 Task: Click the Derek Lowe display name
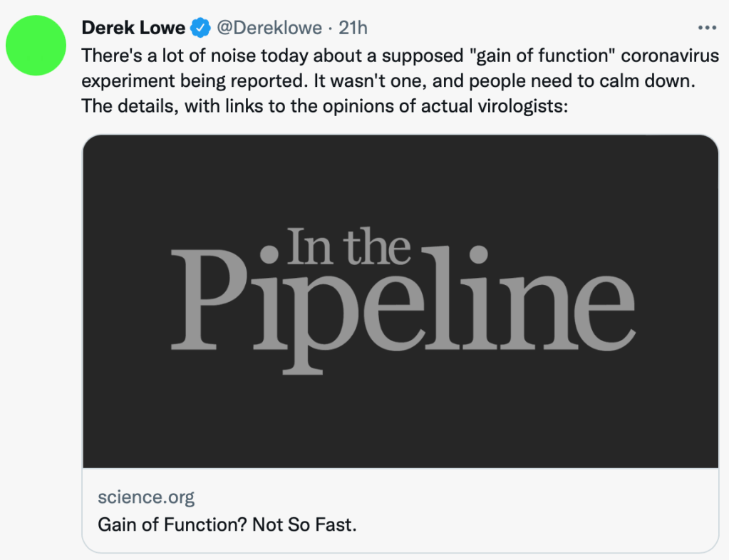pos(133,28)
